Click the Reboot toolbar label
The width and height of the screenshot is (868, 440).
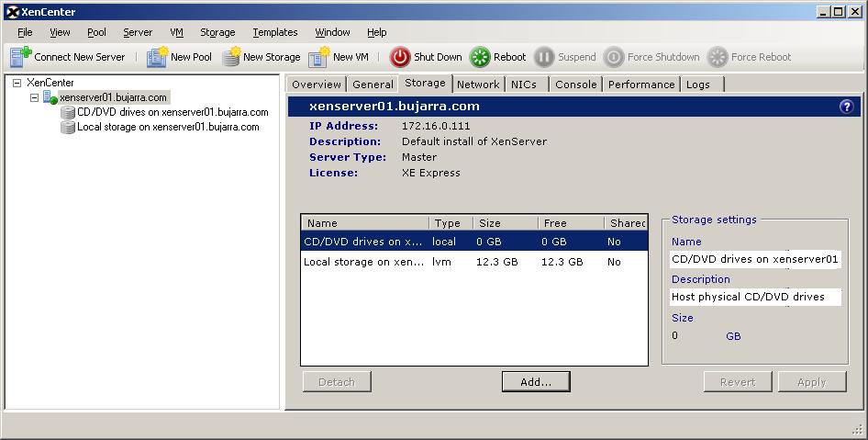[x=510, y=57]
